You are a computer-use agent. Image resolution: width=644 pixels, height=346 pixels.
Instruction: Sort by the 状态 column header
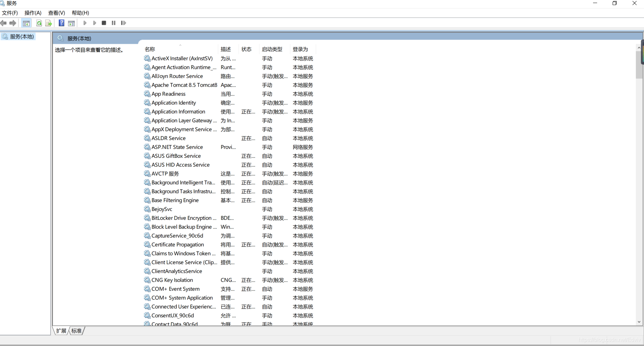pos(246,49)
